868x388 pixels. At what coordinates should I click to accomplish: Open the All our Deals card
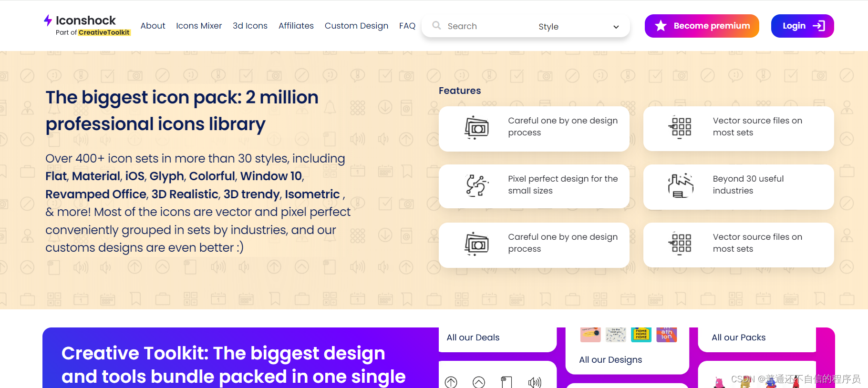click(497, 339)
